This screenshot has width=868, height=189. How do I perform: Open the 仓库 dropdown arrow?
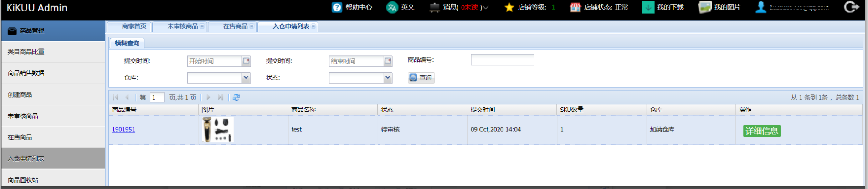point(246,78)
